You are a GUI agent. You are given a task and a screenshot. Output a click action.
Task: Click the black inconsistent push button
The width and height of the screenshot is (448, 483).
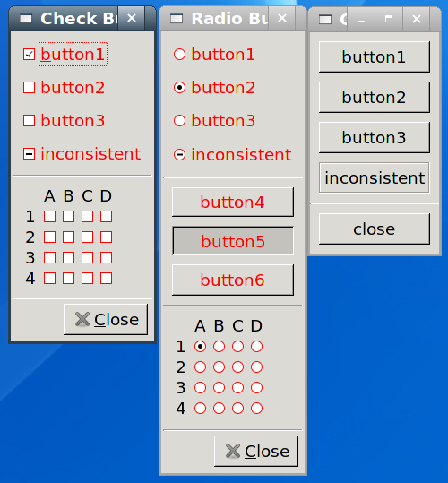tap(375, 177)
